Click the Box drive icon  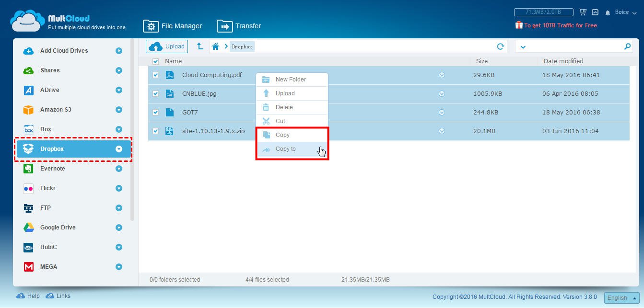click(28, 129)
